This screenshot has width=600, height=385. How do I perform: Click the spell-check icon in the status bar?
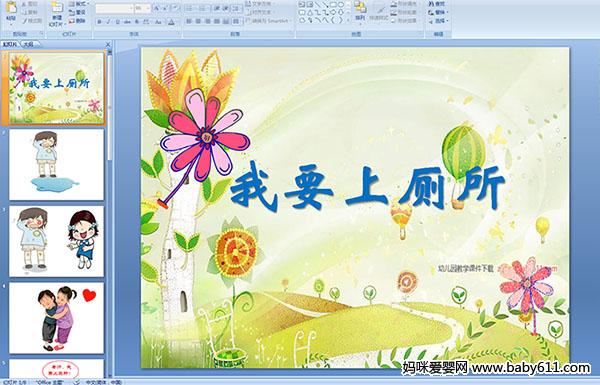tap(77, 382)
